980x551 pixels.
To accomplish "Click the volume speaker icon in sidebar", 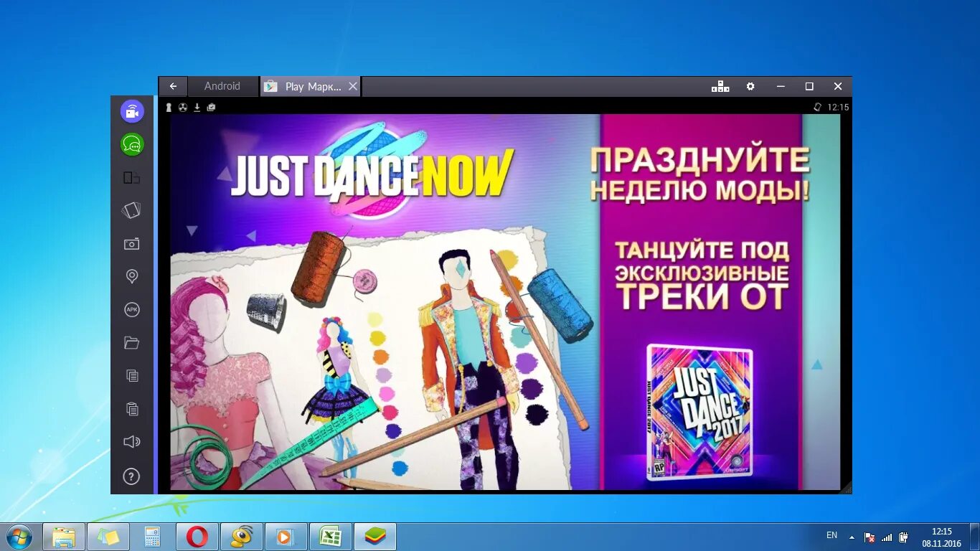I will [131, 442].
